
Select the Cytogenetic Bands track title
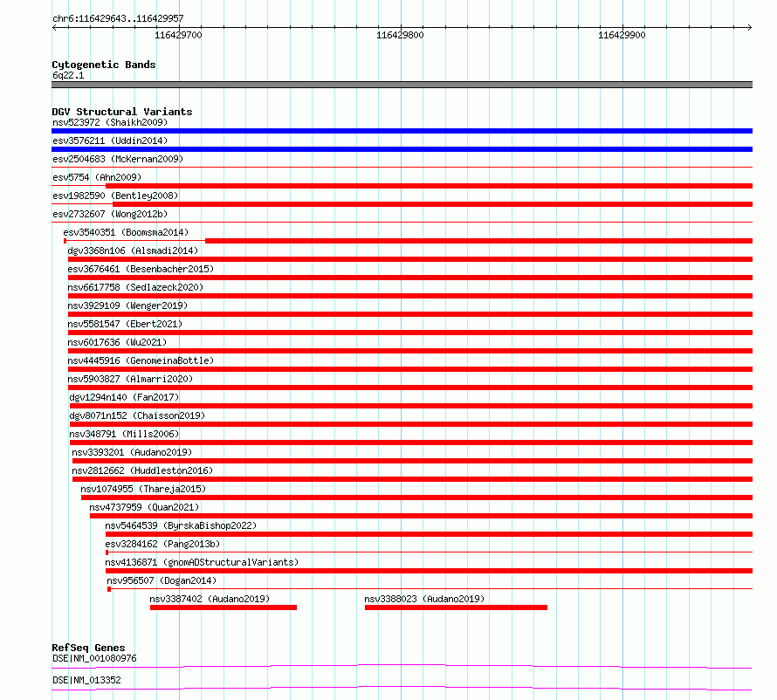[x=104, y=65]
